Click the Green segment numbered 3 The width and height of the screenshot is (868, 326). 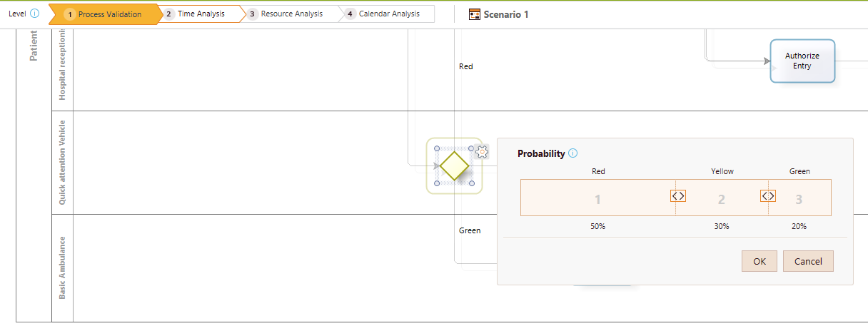[x=799, y=198]
